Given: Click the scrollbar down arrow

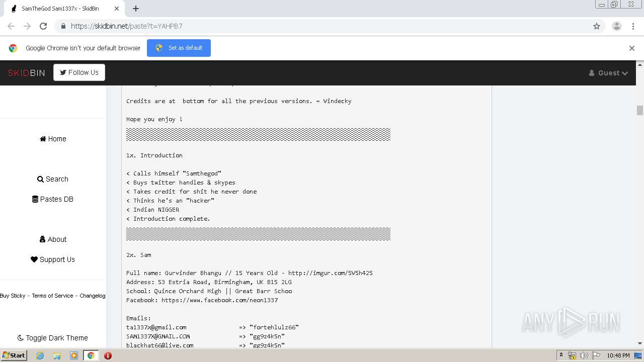Looking at the screenshot, I should (x=640, y=343).
